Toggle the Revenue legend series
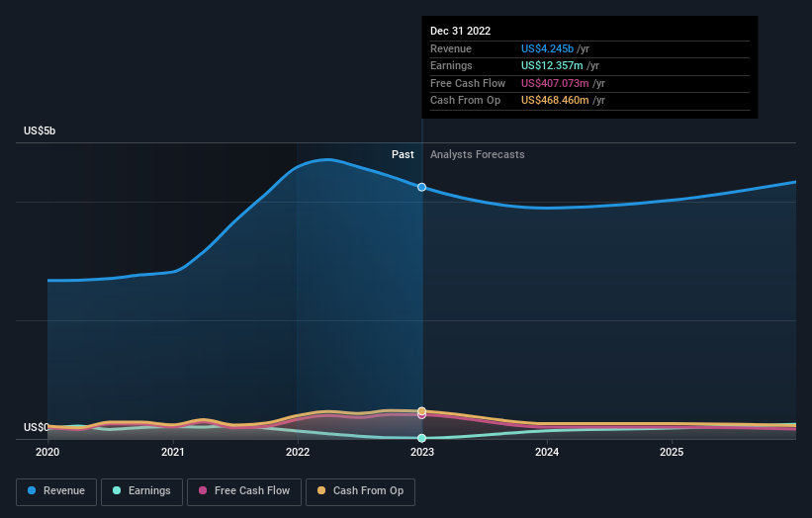The image size is (812, 518). coord(56,491)
